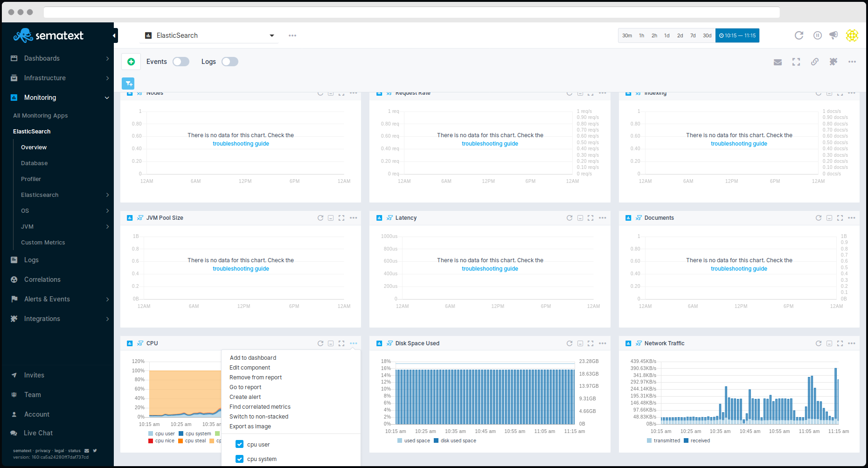The image size is (868, 468).
Task: Toggle the transmitted legend series
Action: pyautogui.click(x=663, y=440)
